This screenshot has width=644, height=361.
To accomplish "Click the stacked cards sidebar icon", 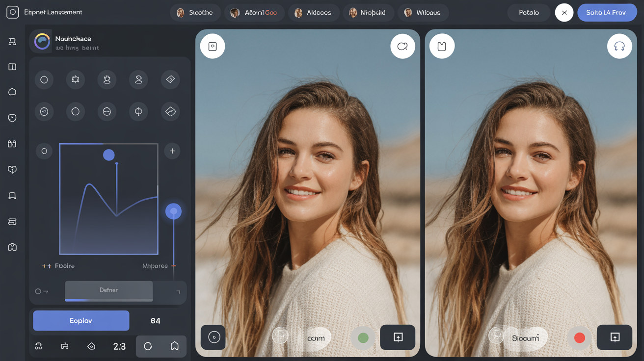I will coord(12,222).
